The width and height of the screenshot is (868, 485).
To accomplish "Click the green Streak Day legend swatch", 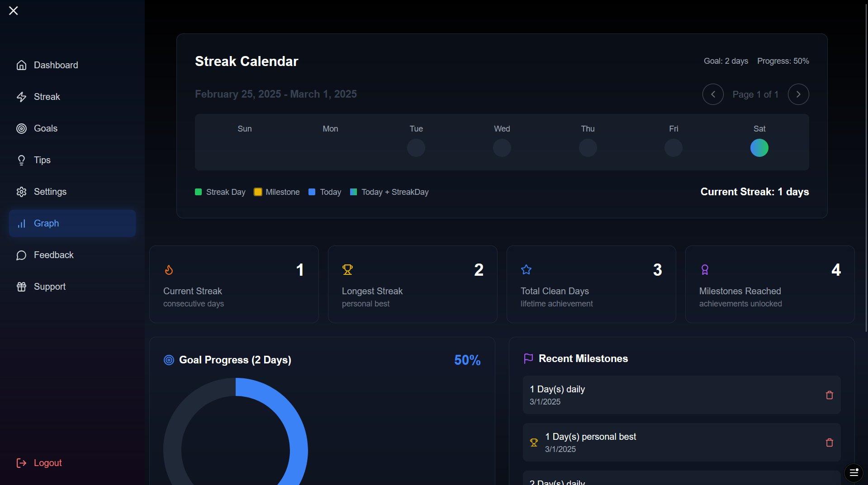I will coord(198,192).
